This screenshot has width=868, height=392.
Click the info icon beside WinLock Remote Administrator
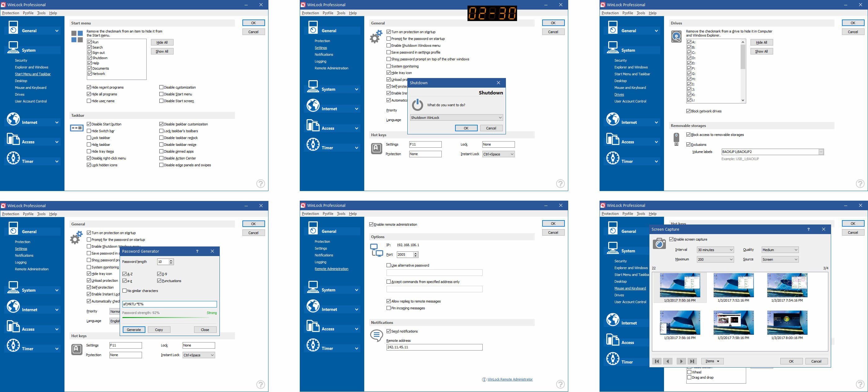pos(484,380)
